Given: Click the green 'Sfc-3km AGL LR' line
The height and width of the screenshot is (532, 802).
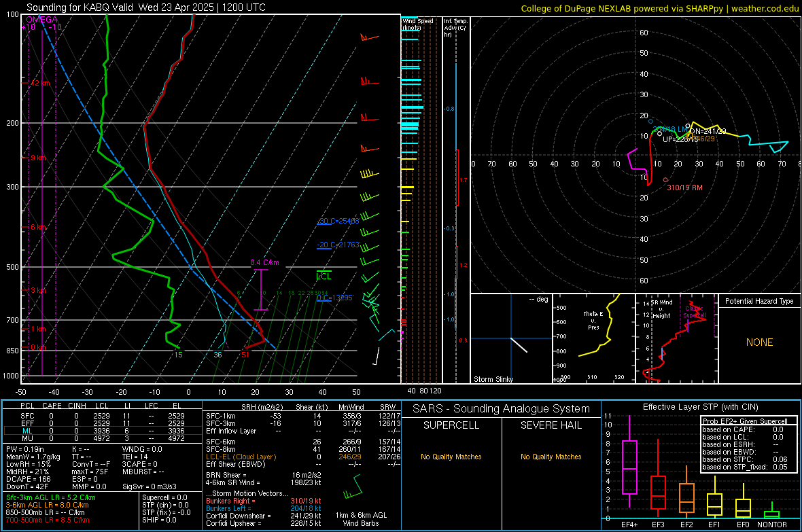Looking at the screenshot, I should [51, 498].
